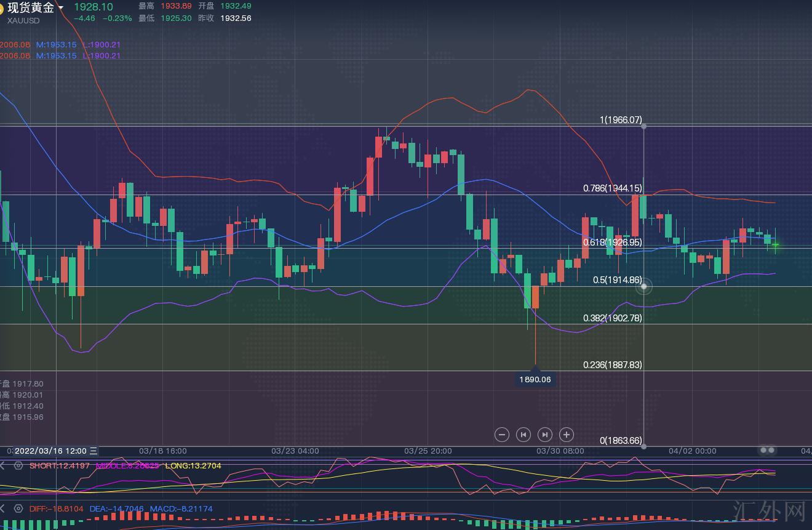The image size is (812, 530).
Task: Click the crosshair date label 2022/03/16 12:00
Action: point(56,451)
